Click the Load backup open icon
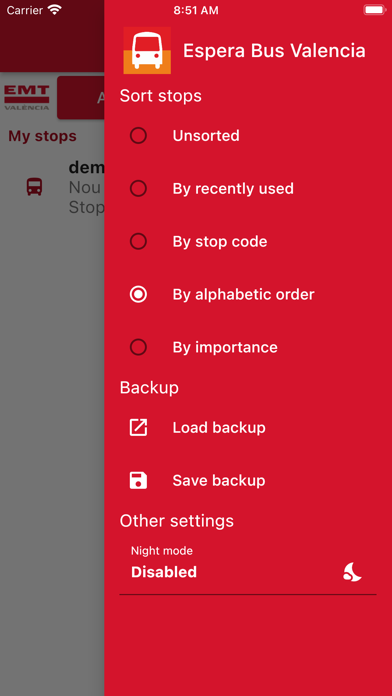 138,427
